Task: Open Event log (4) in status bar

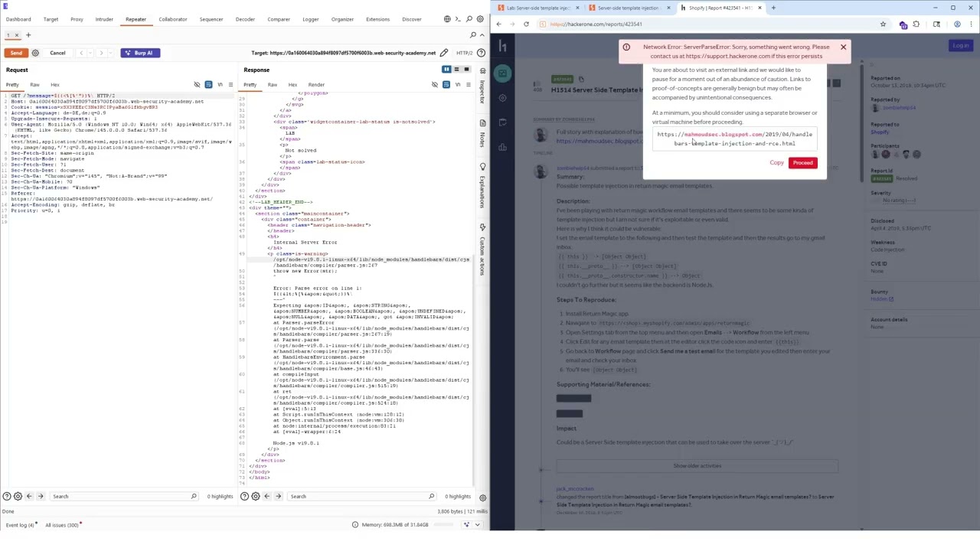Action: (x=20, y=525)
